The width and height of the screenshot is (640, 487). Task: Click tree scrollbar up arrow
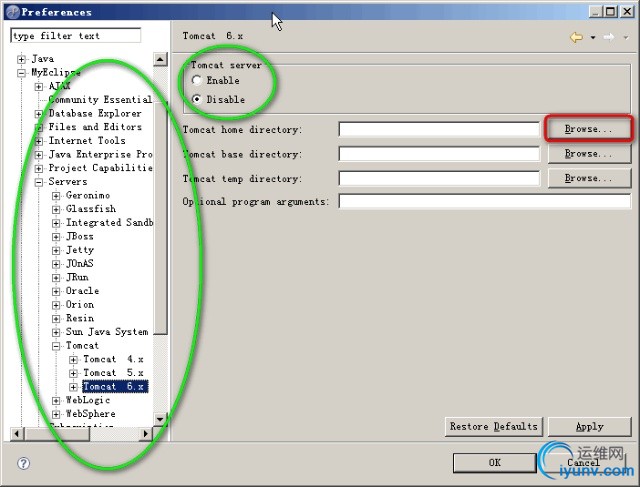[x=160, y=60]
